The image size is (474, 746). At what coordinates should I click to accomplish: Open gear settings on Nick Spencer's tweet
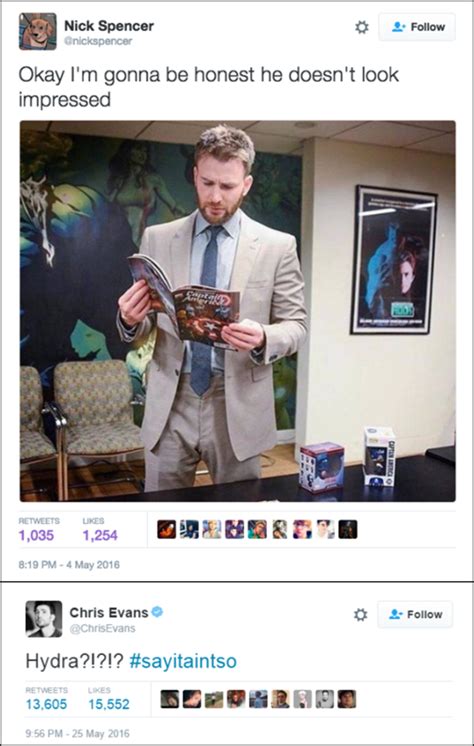tap(362, 27)
